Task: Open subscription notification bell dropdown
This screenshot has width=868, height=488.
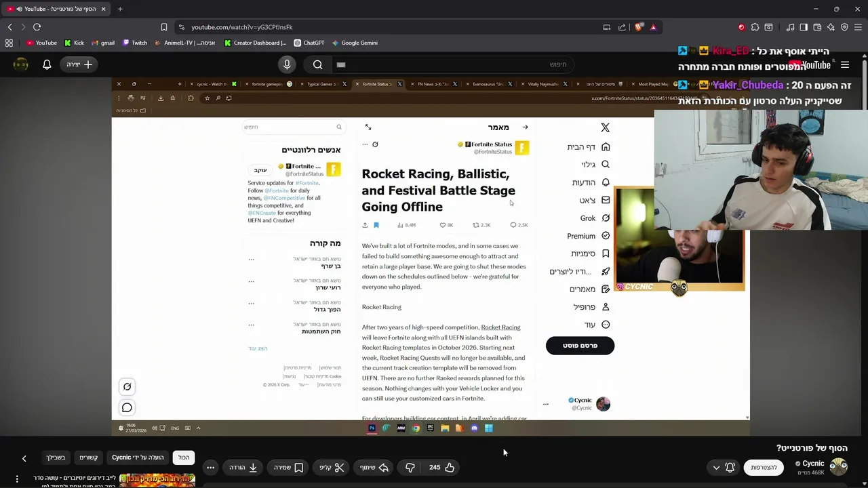Action: tap(724, 468)
